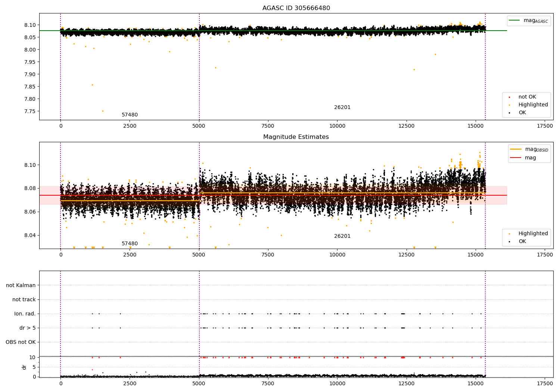This screenshot has width=560, height=392.
Task: Click y-tick "8.10" in the top plot
Action: (x=30, y=25)
